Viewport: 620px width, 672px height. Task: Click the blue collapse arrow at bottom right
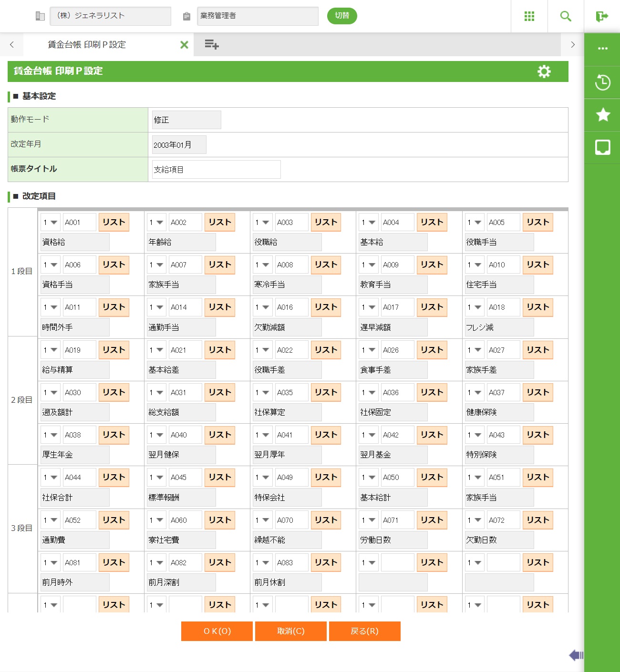coord(576,655)
